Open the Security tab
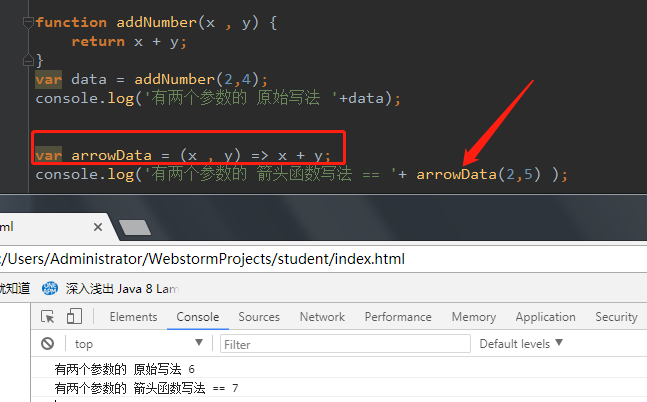 tap(616, 317)
